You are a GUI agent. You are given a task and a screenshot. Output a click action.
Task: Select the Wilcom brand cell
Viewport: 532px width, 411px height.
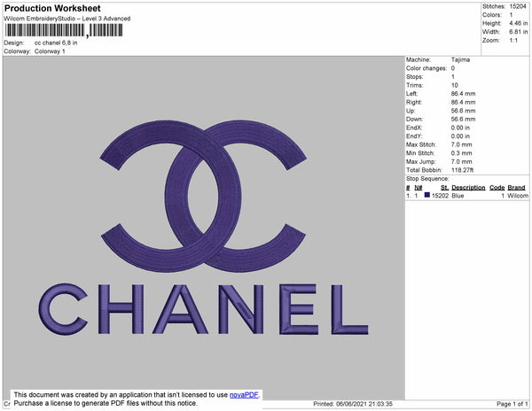[x=518, y=196]
